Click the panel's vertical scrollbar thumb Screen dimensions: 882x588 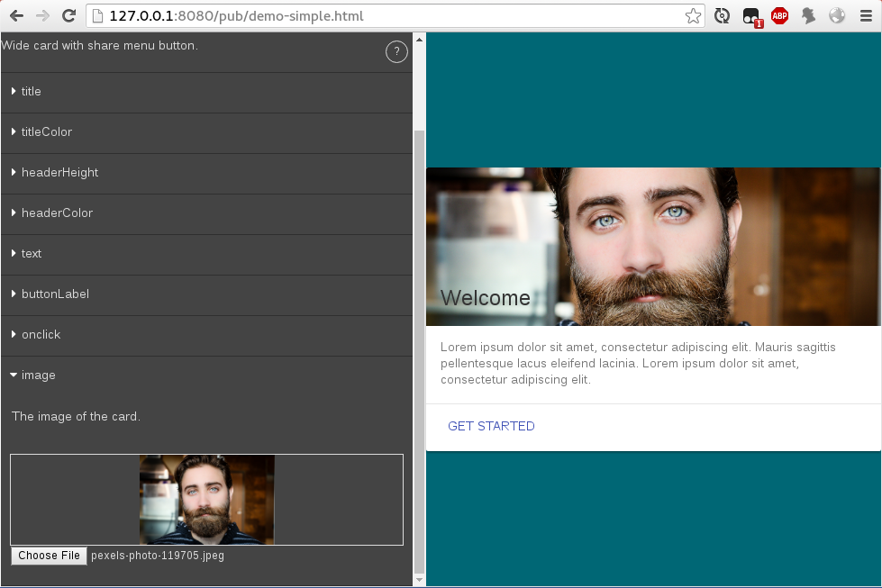coord(419,351)
